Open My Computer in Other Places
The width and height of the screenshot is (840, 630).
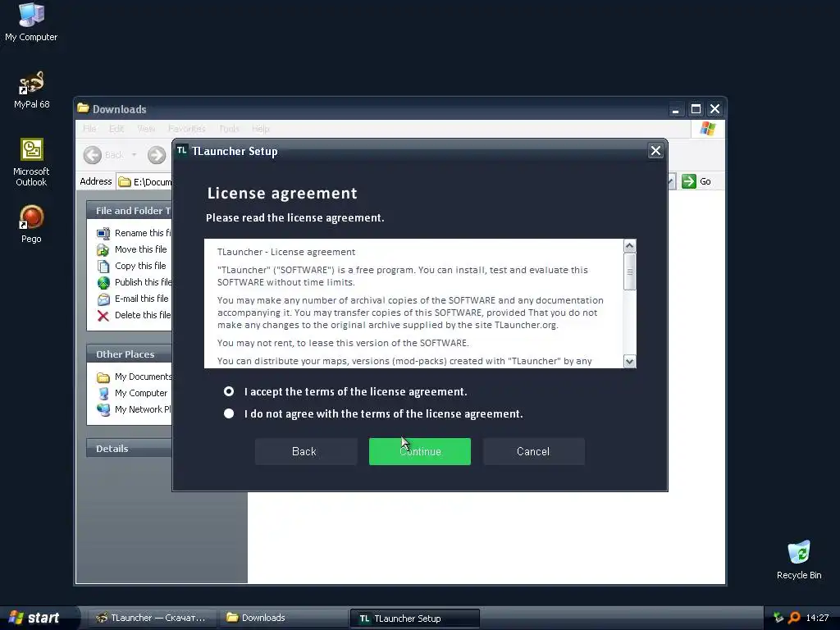[x=141, y=393]
